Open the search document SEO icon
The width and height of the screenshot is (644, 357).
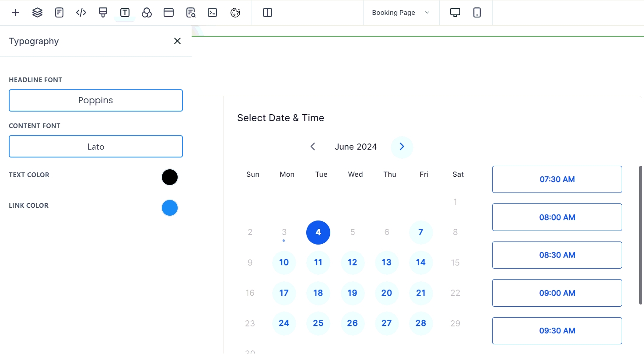(191, 13)
